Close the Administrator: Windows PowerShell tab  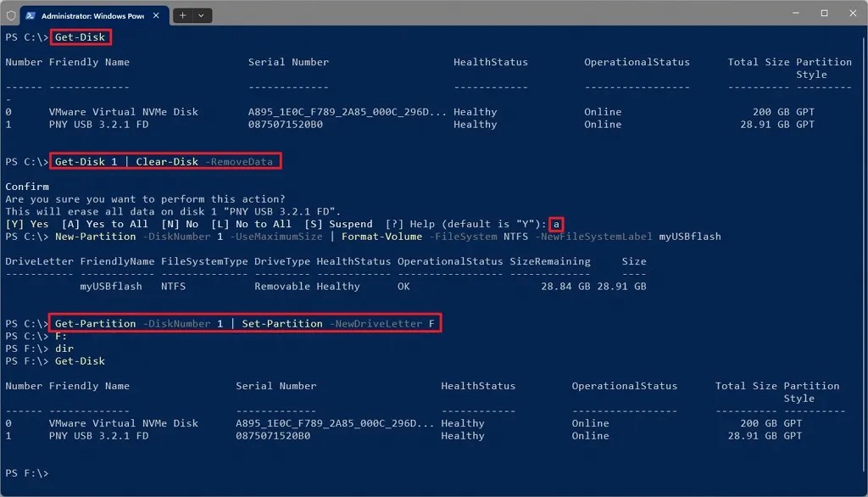point(156,15)
